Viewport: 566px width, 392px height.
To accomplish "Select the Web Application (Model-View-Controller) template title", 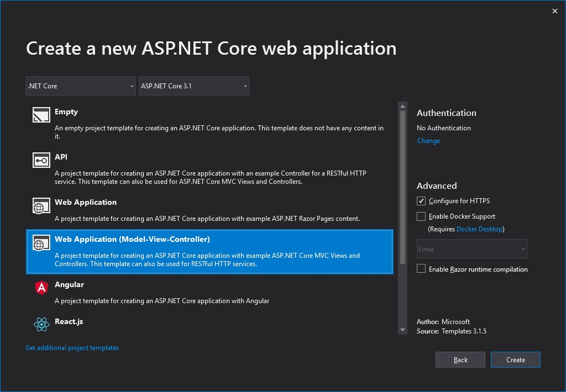I will [132, 240].
